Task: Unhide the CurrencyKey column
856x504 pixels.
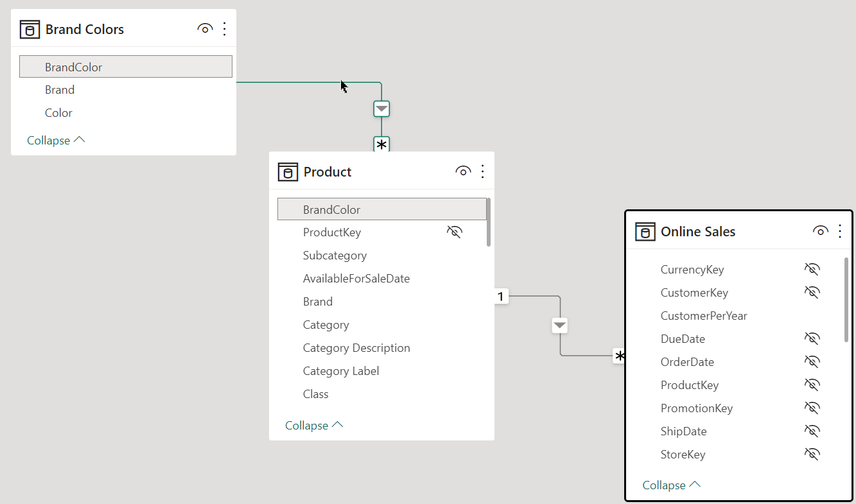Action: coord(812,270)
